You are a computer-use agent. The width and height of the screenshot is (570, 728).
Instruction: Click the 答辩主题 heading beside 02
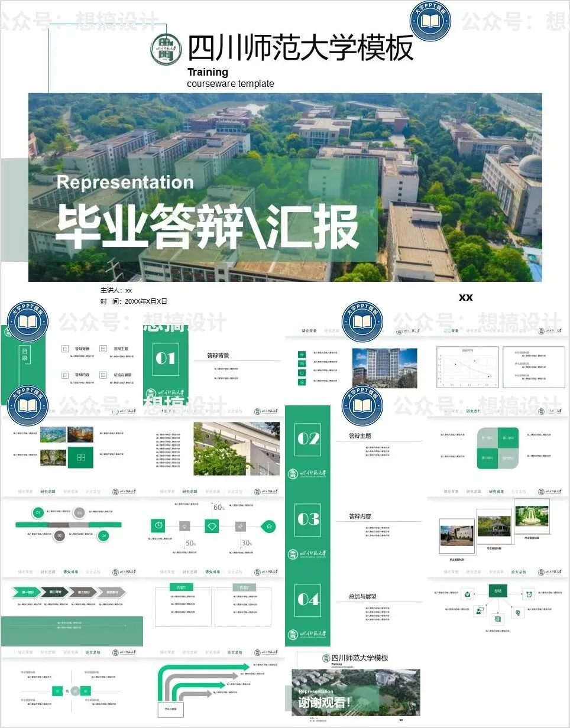[360, 436]
